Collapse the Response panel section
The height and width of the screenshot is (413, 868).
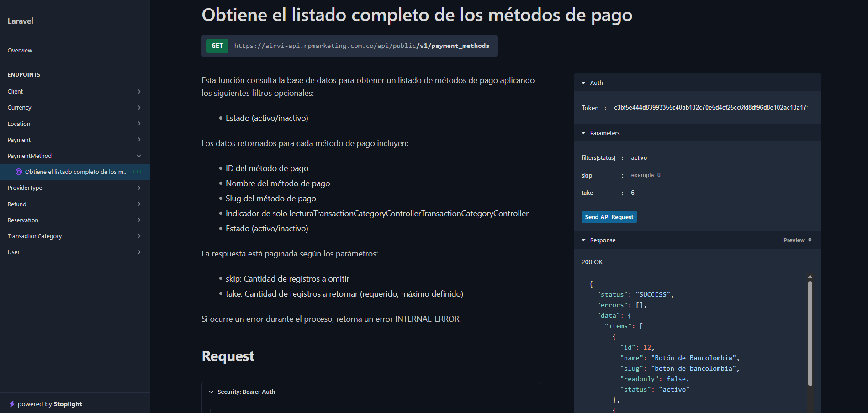[584, 240]
